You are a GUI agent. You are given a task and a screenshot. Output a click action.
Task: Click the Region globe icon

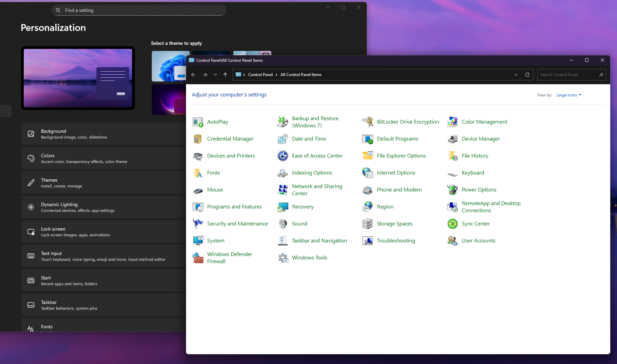pos(367,207)
